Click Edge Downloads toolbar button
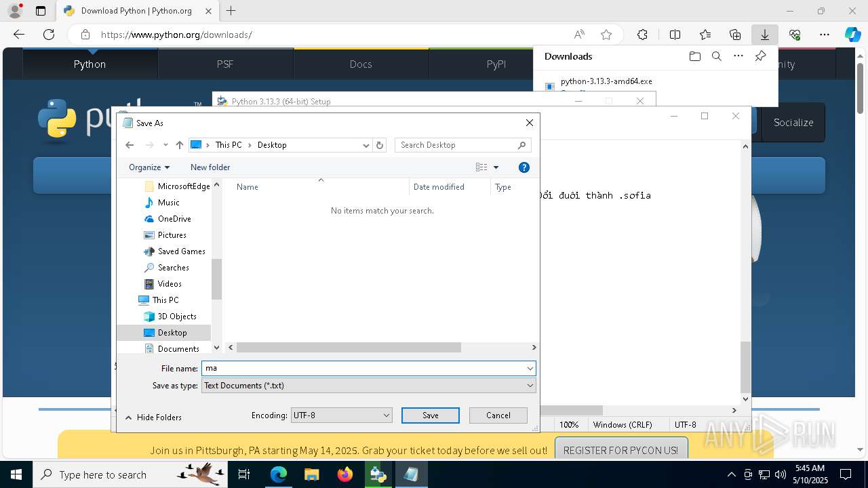This screenshot has height=488, width=868. click(764, 35)
